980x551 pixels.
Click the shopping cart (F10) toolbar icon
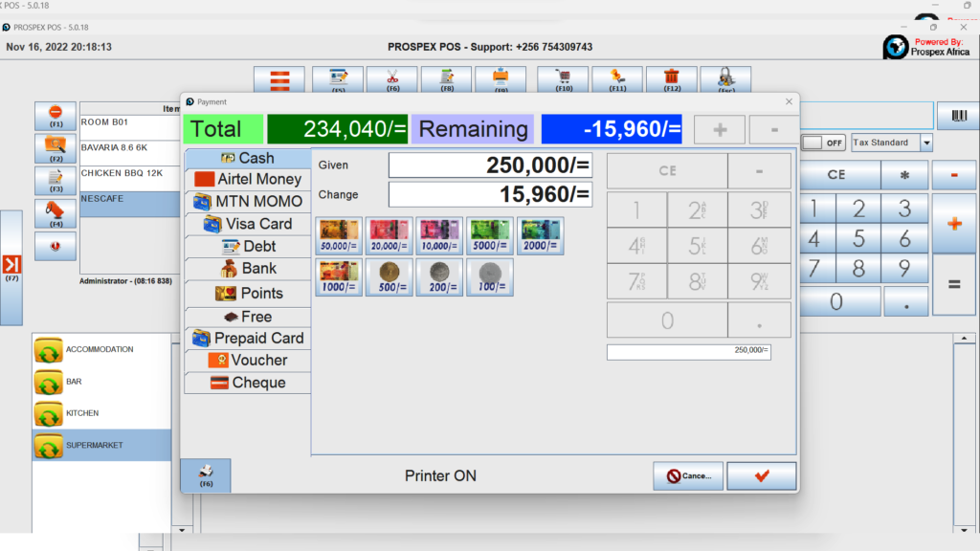click(563, 80)
